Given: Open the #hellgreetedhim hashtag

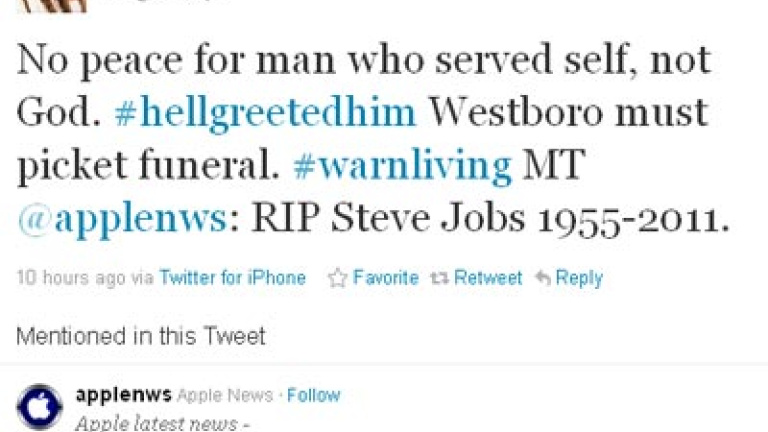Looking at the screenshot, I should pyautogui.click(x=265, y=113).
